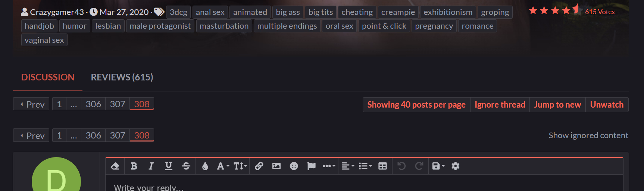
Task: Click the eraser remove formatting icon
Action: click(115, 166)
